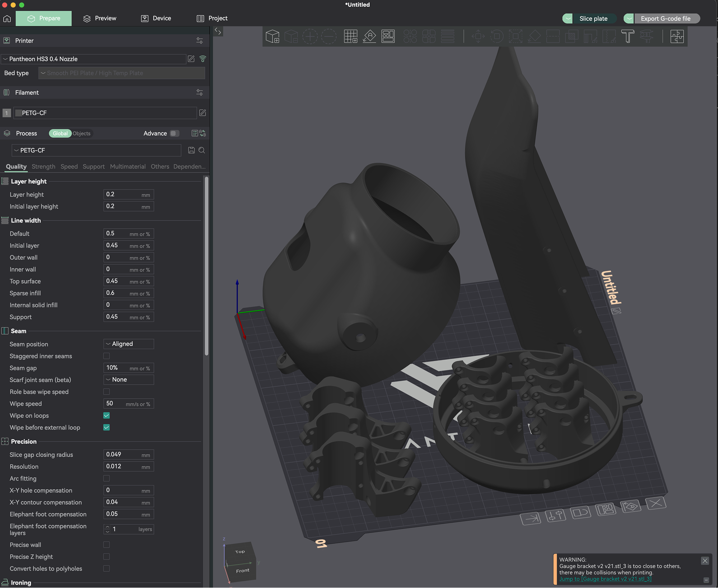Click the arrange on plate icon
718x588 pixels.
pos(606,509)
